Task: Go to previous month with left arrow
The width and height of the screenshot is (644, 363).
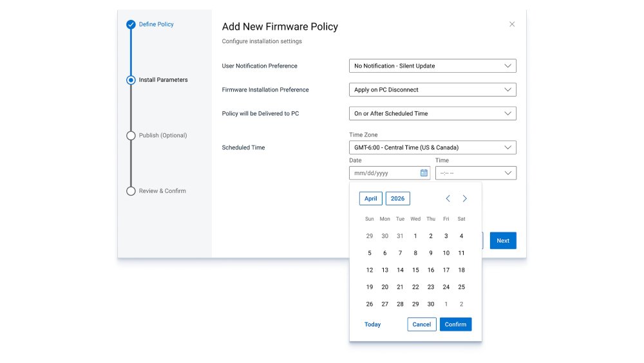Action: coord(448,198)
